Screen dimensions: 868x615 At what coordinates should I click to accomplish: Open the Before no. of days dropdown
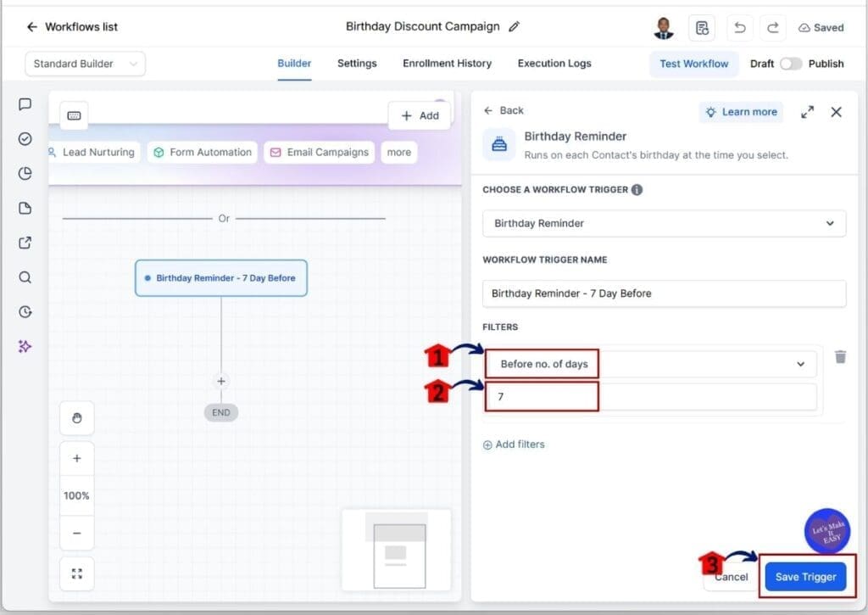651,364
